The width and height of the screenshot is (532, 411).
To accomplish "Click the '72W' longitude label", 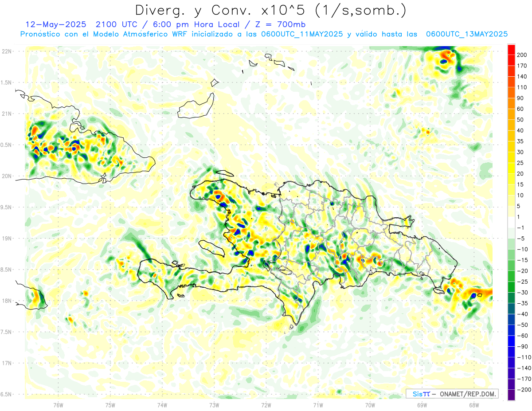I will click(x=266, y=405).
